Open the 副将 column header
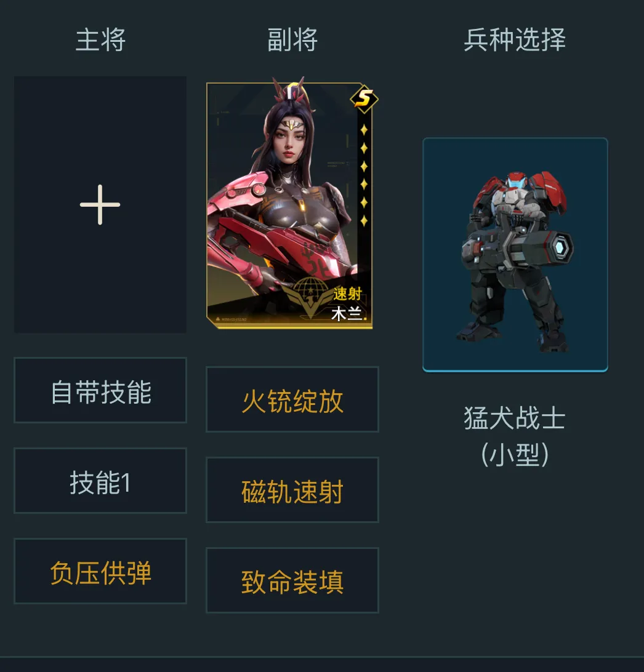Viewport: 644px width, 672px height. 292,40
